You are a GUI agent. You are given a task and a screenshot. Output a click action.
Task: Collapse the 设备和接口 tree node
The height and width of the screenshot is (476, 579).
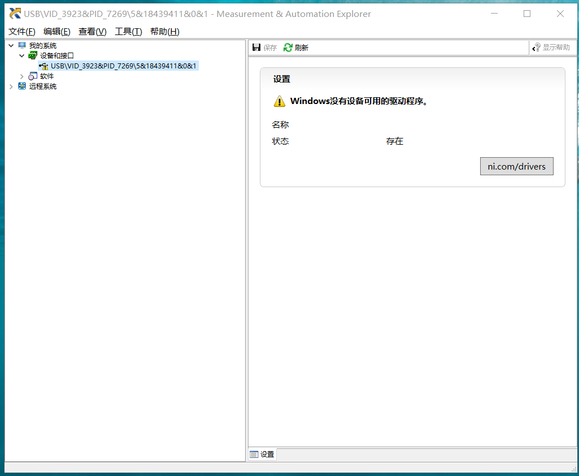(21, 56)
